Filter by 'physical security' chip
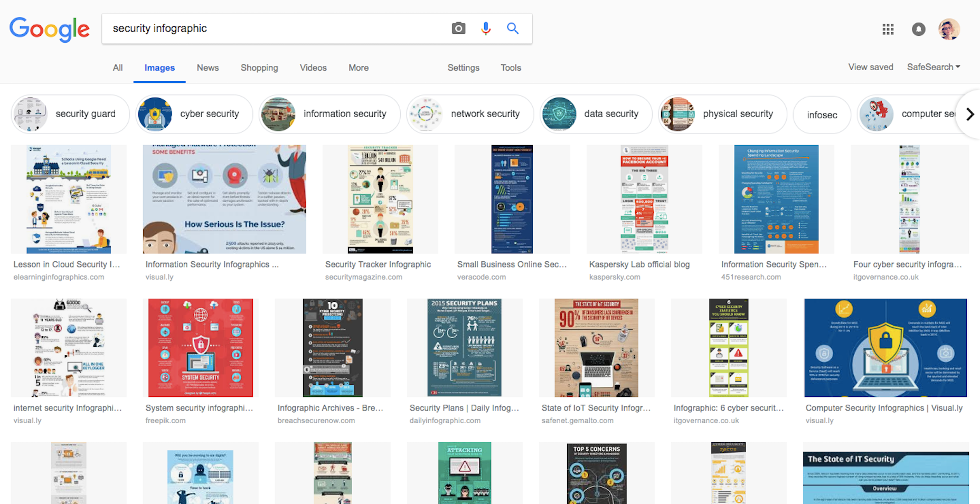Viewport: 980px width, 504px height. point(723,114)
